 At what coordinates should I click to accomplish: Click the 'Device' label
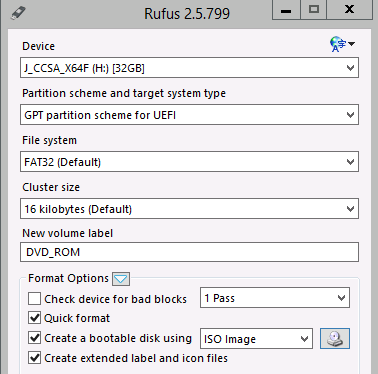click(38, 46)
